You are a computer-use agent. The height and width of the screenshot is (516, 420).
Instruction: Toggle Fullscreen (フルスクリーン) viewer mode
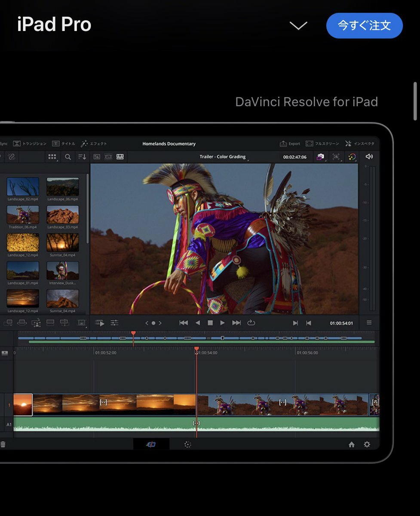pyautogui.click(x=322, y=144)
